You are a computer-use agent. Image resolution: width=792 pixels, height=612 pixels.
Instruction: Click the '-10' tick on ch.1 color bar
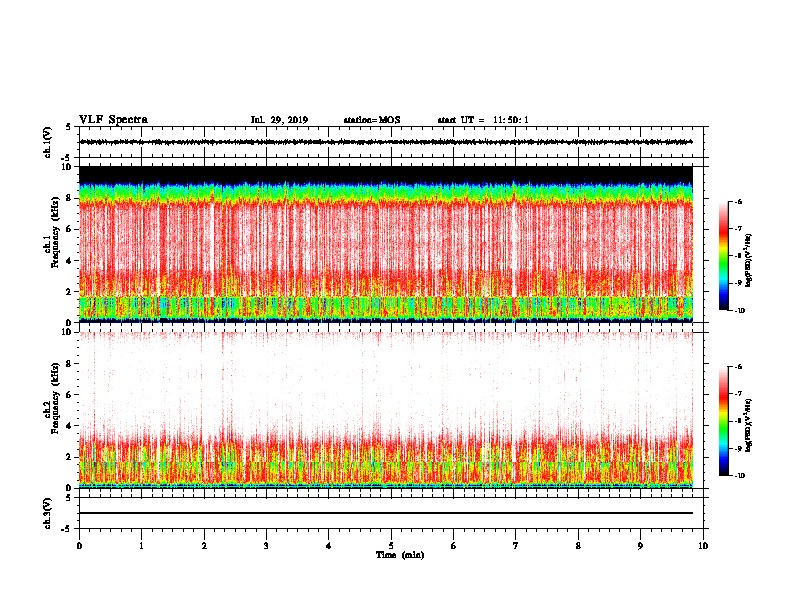(x=739, y=311)
